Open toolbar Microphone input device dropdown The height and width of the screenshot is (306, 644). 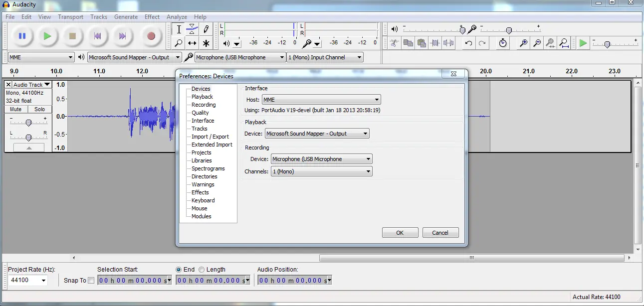click(x=240, y=57)
